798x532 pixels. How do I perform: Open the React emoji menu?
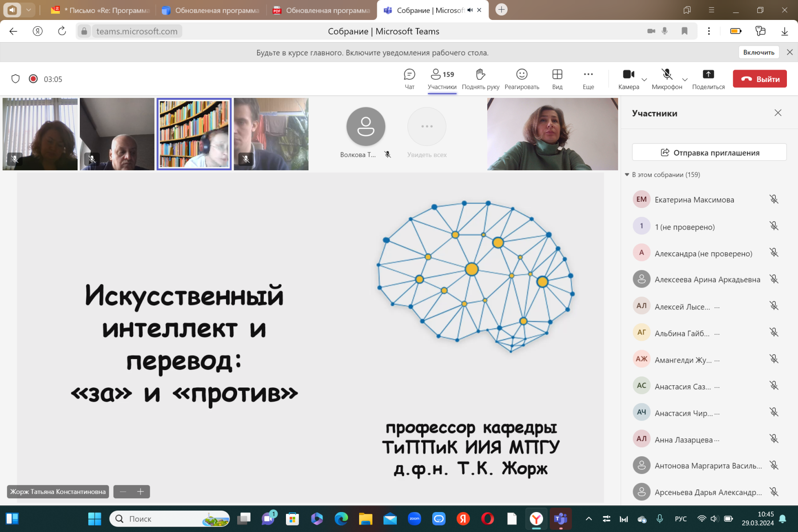click(522, 79)
